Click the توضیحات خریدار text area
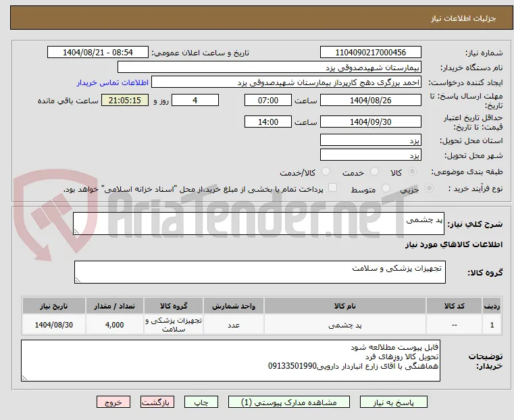Viewport: 514px width, 420px height. tap(230, 361)
